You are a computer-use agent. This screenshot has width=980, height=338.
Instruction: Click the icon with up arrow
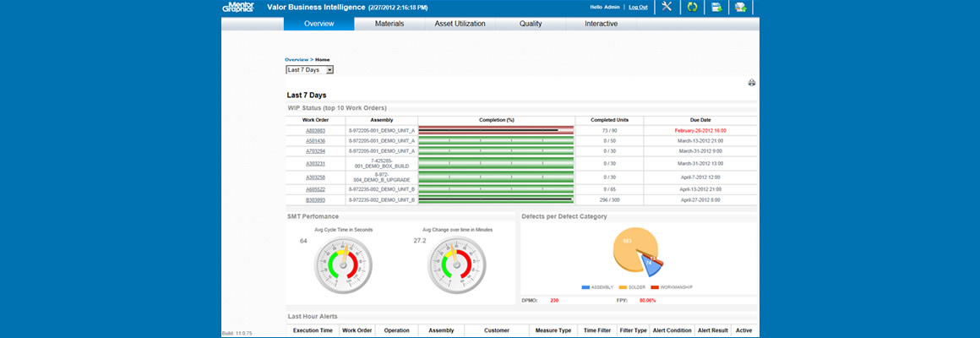(x=741, y=7)
